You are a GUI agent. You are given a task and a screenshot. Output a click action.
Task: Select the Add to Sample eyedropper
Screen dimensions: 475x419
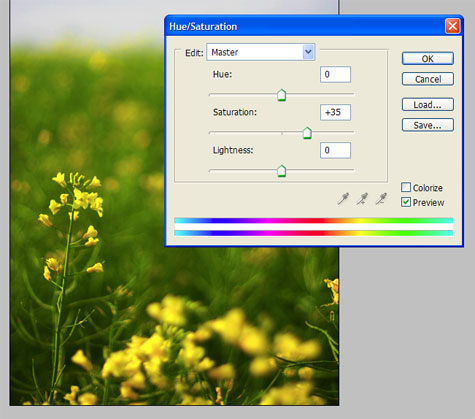[362, 199]
